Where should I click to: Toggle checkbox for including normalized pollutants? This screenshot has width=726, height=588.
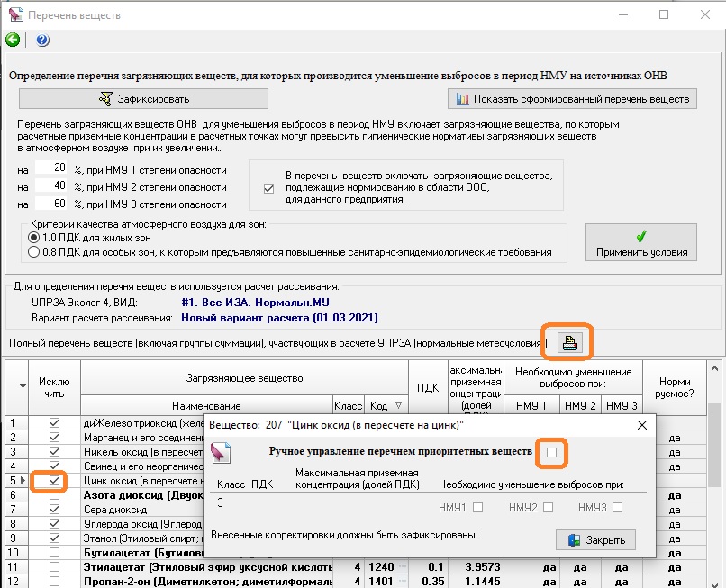coord(268,187)
